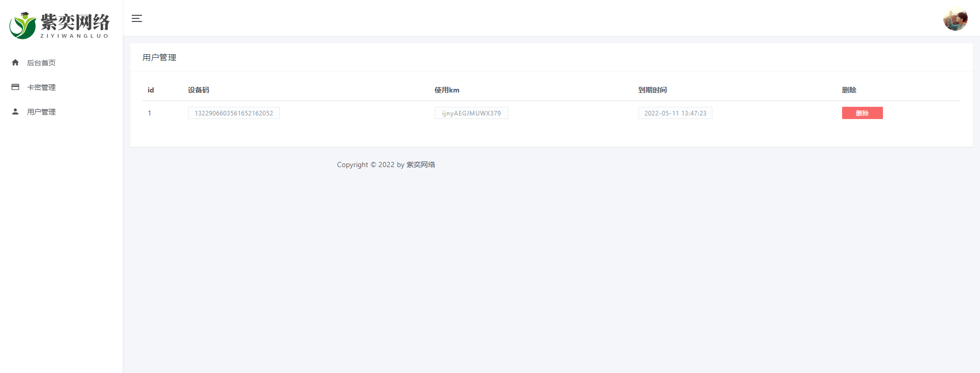Toggle the sidebar with the hamburger icon
Viewport: 980px width, 373px height.
(136, 18)
